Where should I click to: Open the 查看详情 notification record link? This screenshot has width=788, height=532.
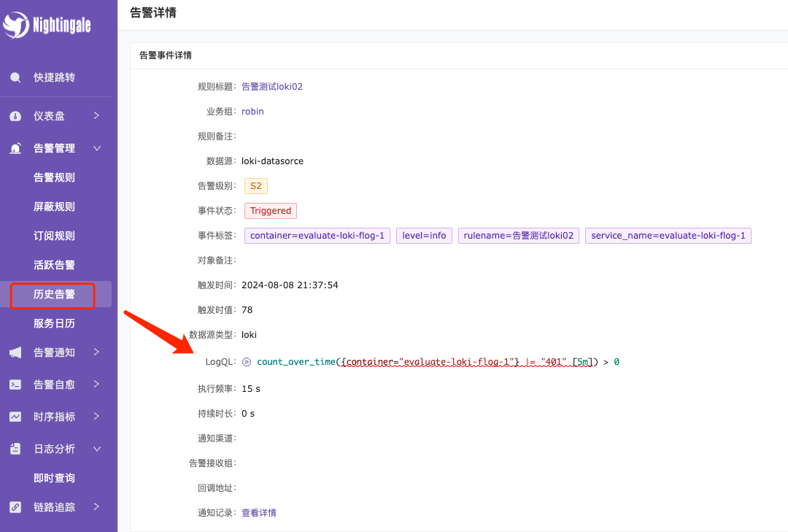tap(259, 513)
